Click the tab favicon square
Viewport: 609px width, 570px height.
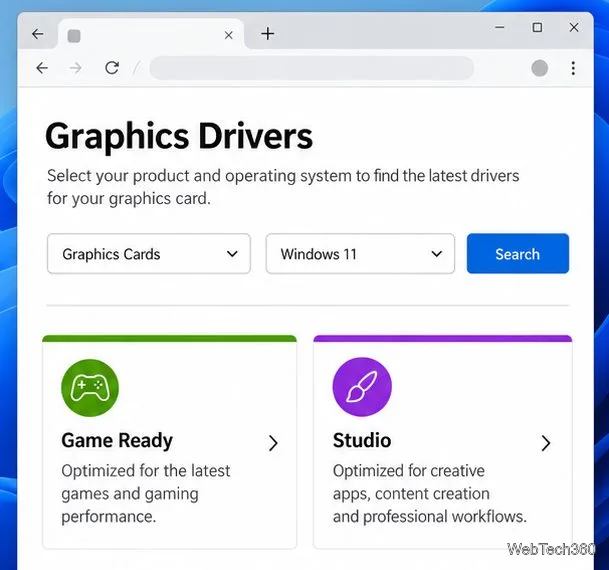coord(74,36)
